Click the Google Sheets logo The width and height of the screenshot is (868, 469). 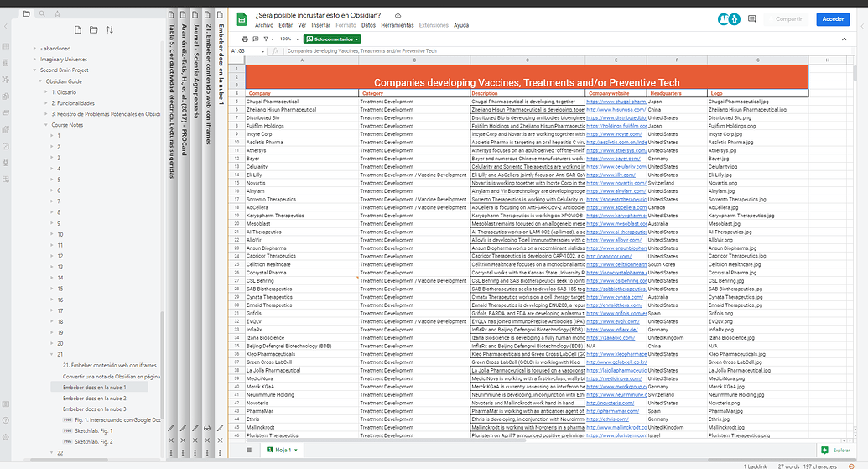242,19
